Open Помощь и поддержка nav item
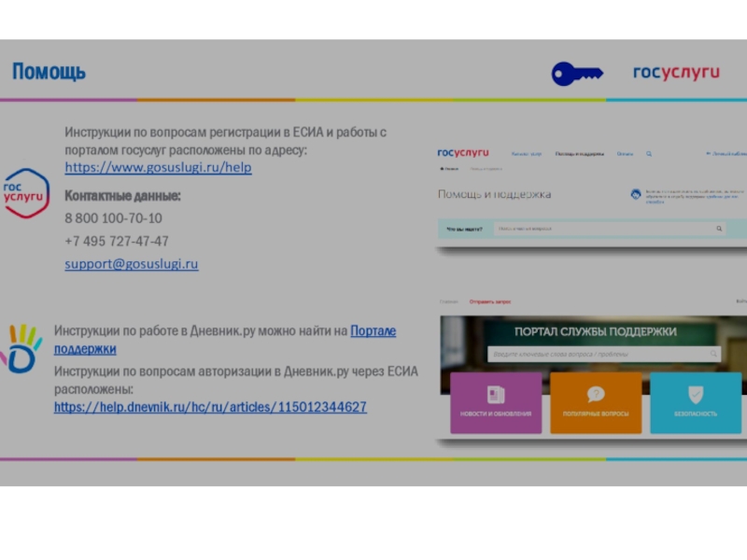Screen dimensions: 747x560 point(579,154)
